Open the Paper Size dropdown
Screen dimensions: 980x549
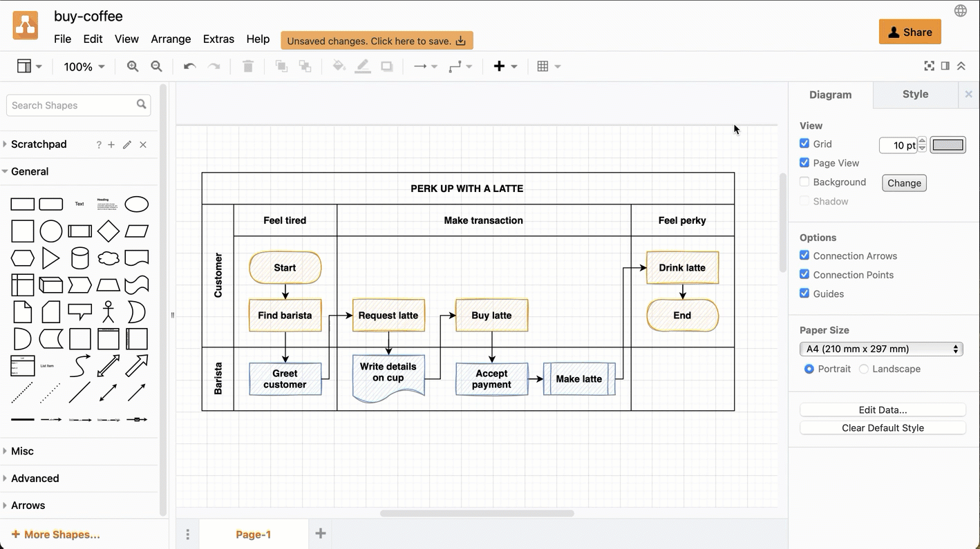(881, 349)
